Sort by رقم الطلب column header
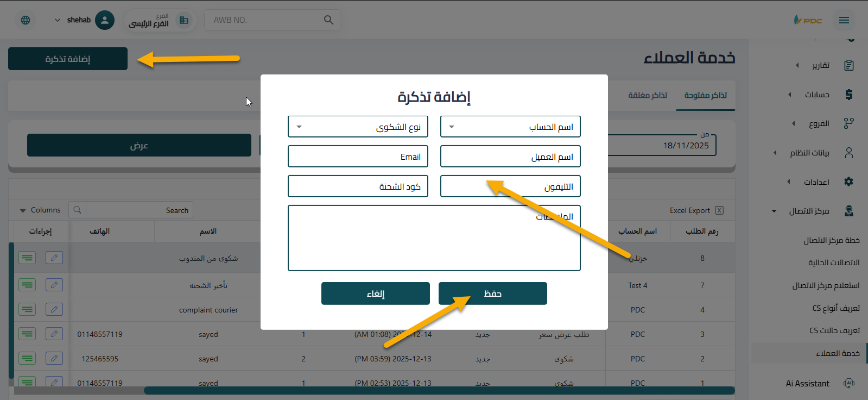 [x=702, y=231]
